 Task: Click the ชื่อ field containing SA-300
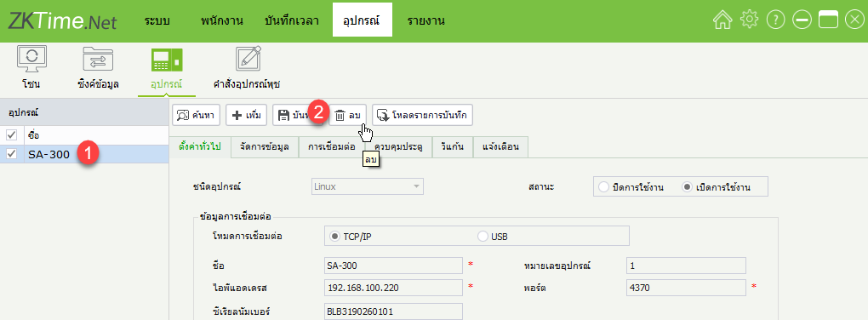[393, 266]
